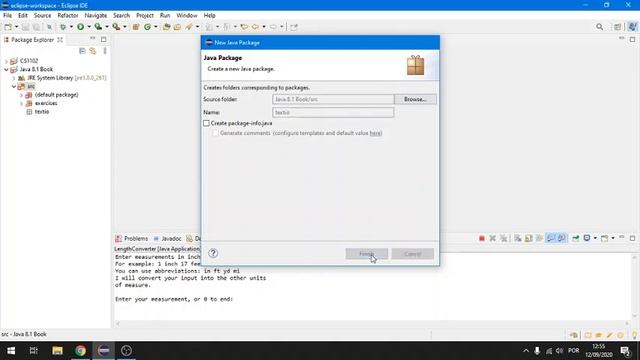Viewport: 640px width, 360px height.
Task: Open the File menu
Action: coord(7,16)
